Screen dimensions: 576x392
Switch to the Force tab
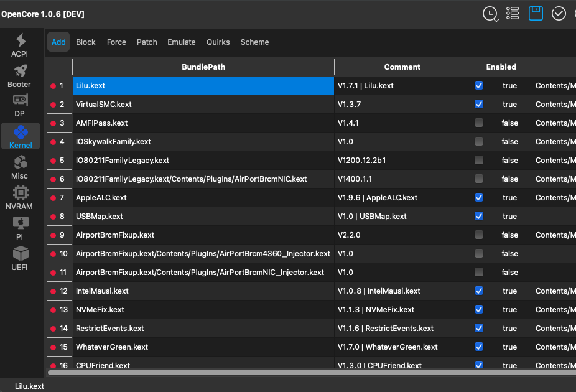[x=116, y=42]
